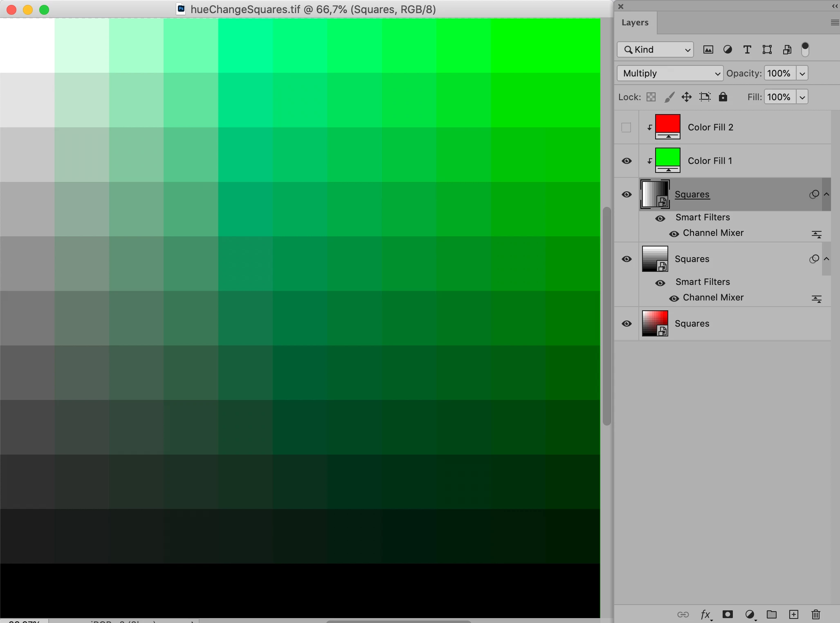Open the Layers panel flyout menu
Viewport: 840px width, 623px height.
835,22
